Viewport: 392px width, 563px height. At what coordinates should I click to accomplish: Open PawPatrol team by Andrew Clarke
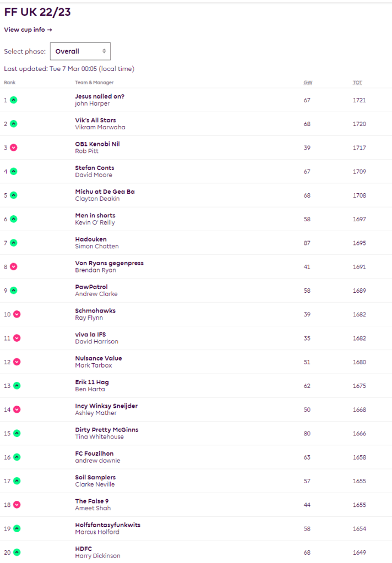pyautogui.click(x=91, y=287)
